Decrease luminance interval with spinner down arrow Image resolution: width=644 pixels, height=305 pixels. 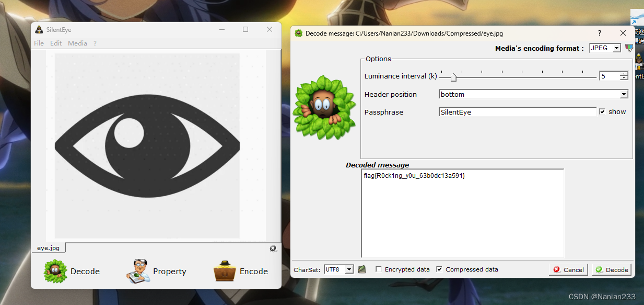pyautogui.click(x=624, y=78)
